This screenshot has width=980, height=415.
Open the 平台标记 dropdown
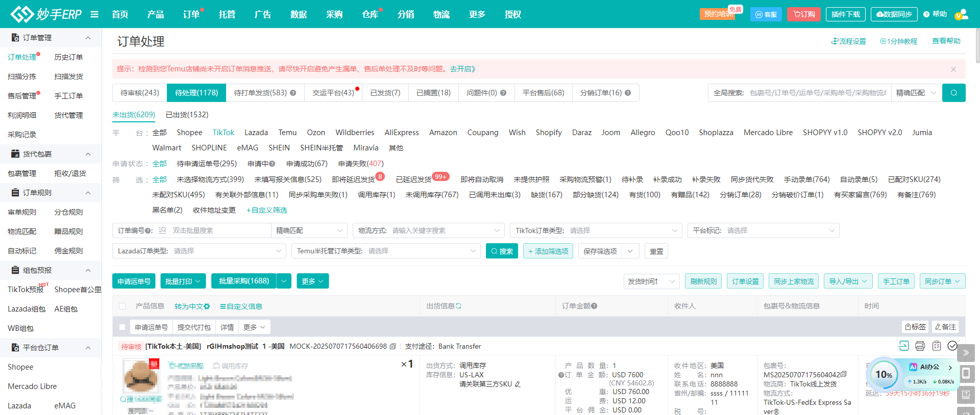764,230
